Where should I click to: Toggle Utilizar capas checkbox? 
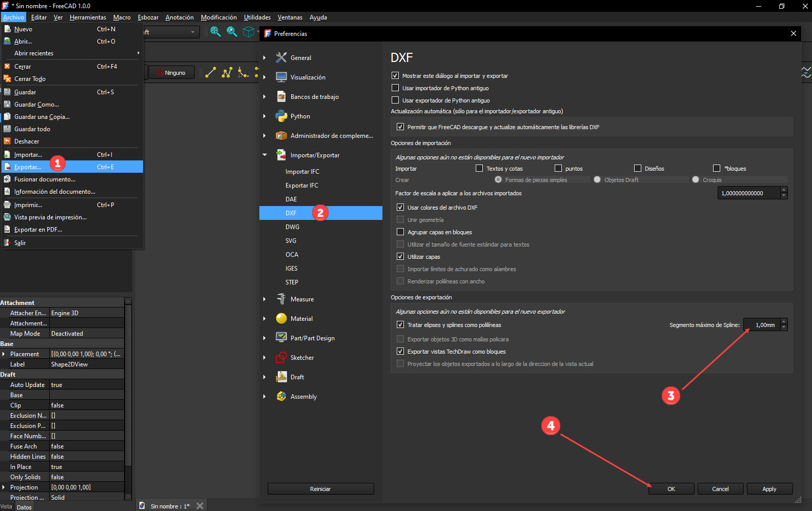[400, 256]
